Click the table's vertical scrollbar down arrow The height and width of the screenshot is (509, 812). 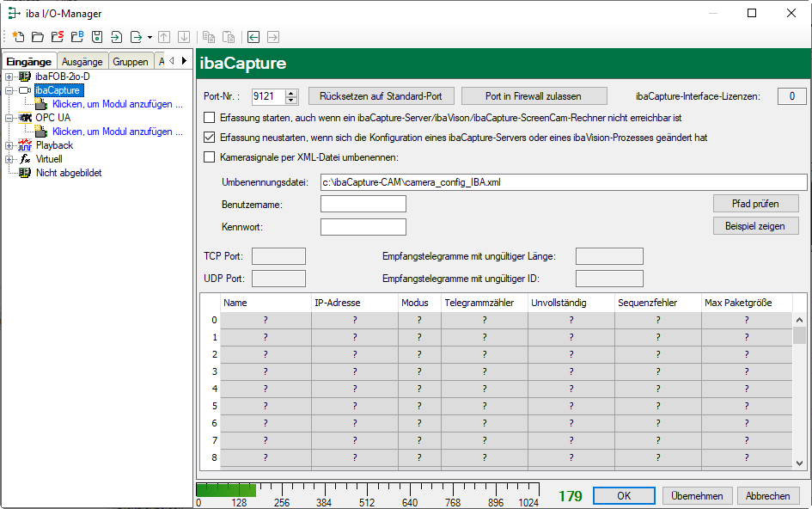point(799,463)
